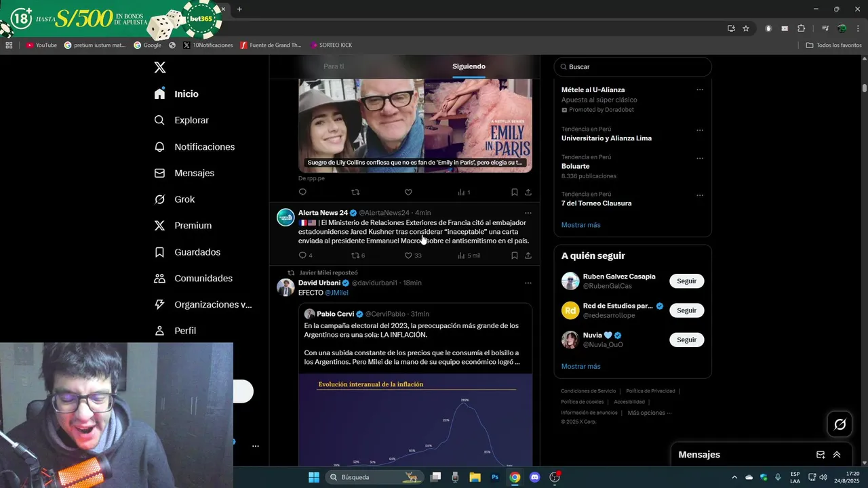Show more follow suggestions via Mostrar más
868x488 pixels.
tap(580, 367)
